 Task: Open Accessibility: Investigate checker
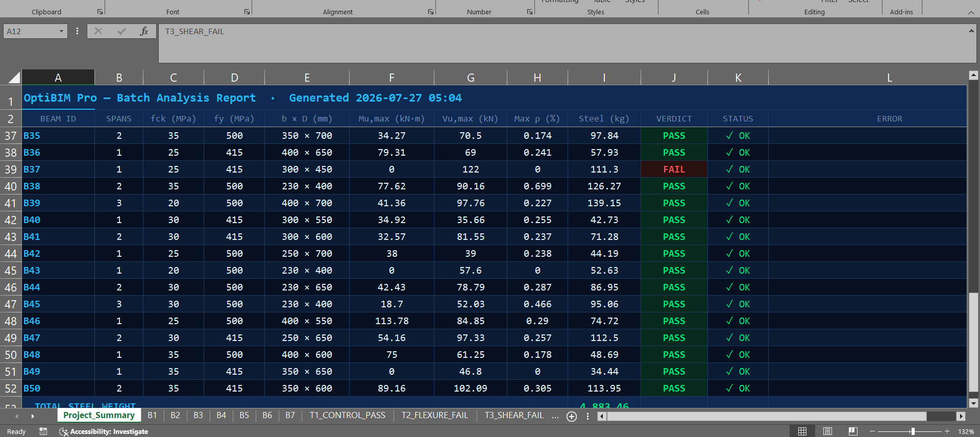[x=104, y=431]
